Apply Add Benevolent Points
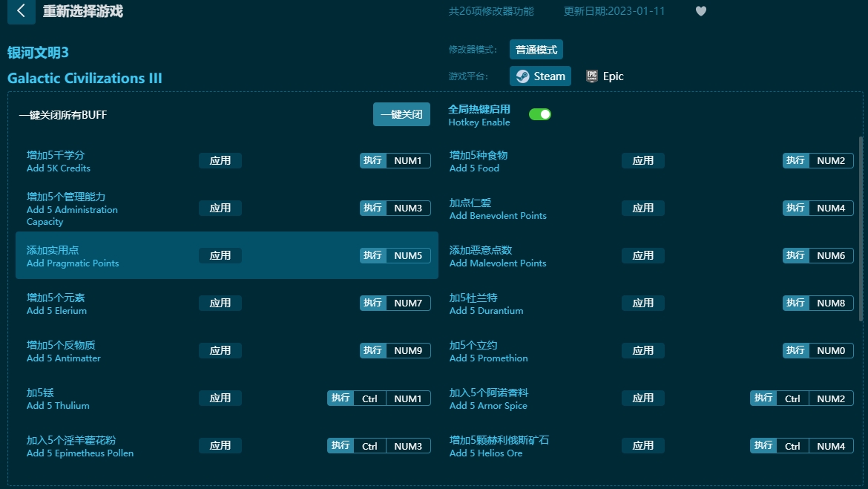 tap(643, 208)
